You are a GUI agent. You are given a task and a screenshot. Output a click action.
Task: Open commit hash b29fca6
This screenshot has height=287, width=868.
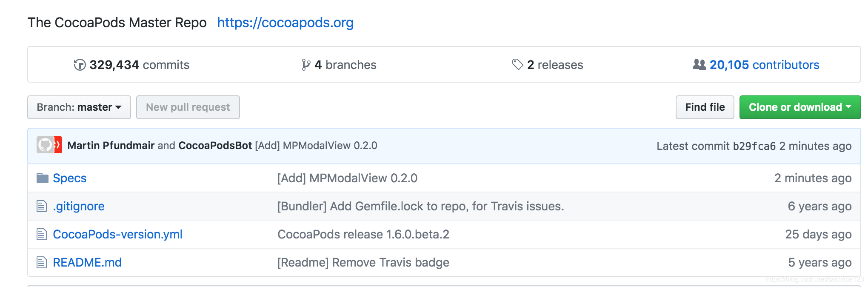(754, 146)
